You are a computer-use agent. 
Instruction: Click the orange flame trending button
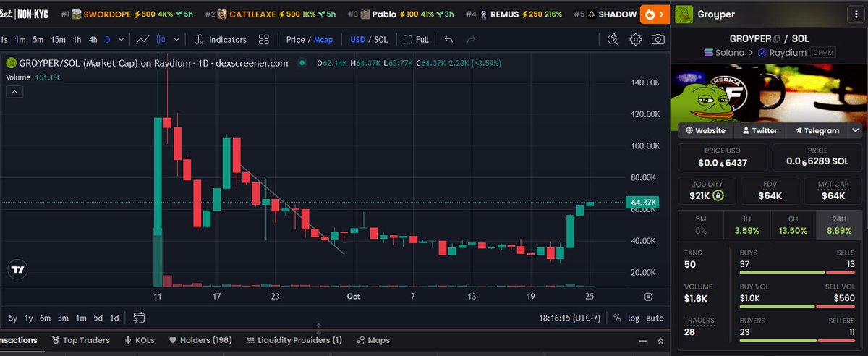(x=654, y=14)
